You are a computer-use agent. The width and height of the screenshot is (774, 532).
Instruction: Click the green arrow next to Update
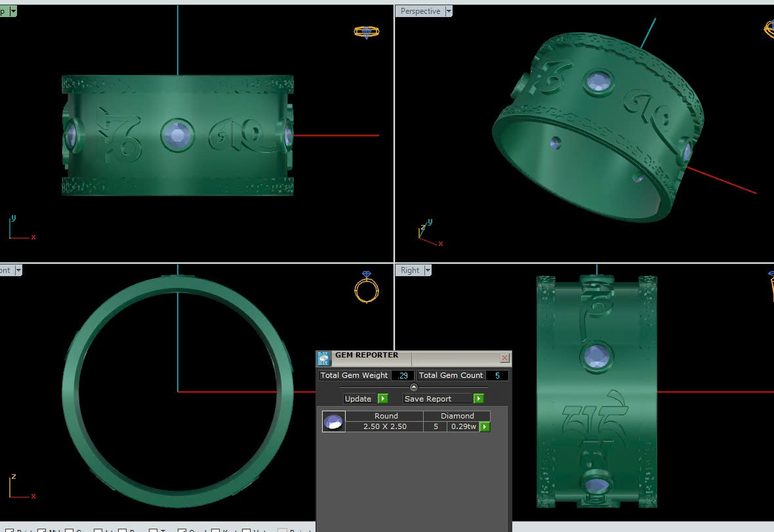click(x=383, y=399)
